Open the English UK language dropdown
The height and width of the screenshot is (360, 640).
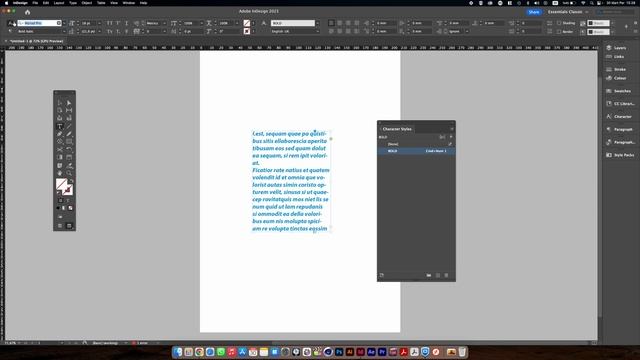(318, 31)
